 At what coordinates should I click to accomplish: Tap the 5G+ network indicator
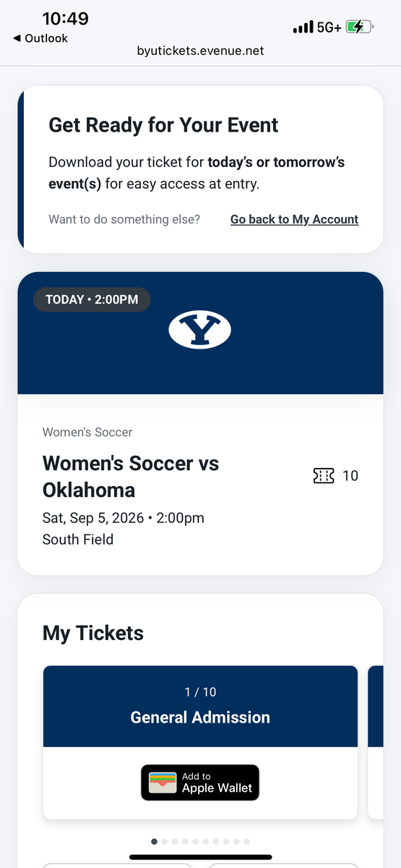pos(329,27)
